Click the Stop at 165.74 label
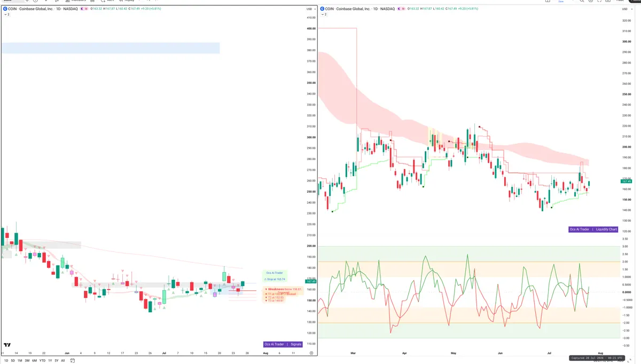 pyautogui.click(x=275, y=279)
